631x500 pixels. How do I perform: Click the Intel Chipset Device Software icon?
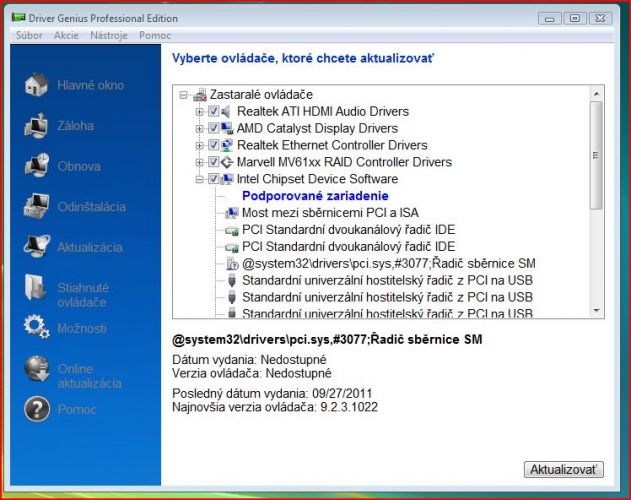[227, 179]
